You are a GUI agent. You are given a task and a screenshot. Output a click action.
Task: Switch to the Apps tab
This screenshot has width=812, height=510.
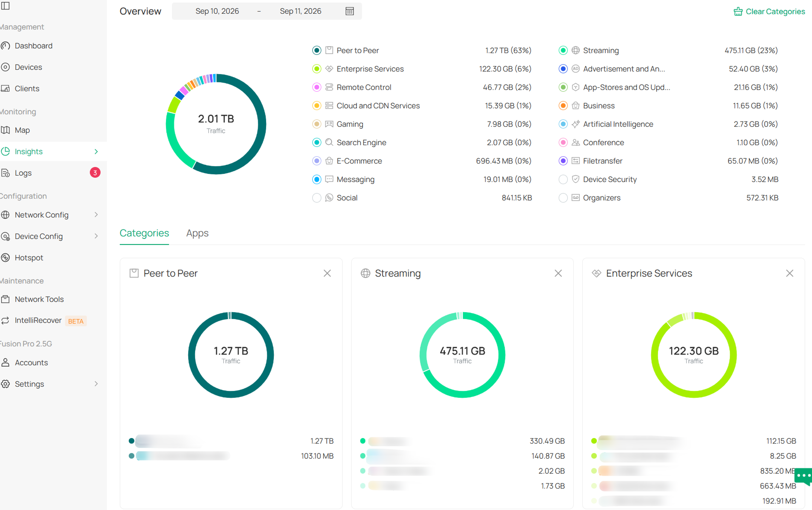pyautogui.click(x=197, y=233)
